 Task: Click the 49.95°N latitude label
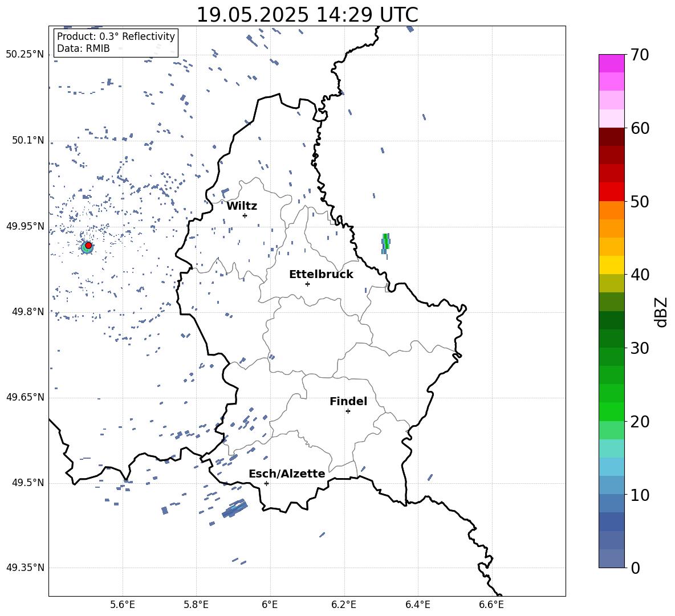25,226
